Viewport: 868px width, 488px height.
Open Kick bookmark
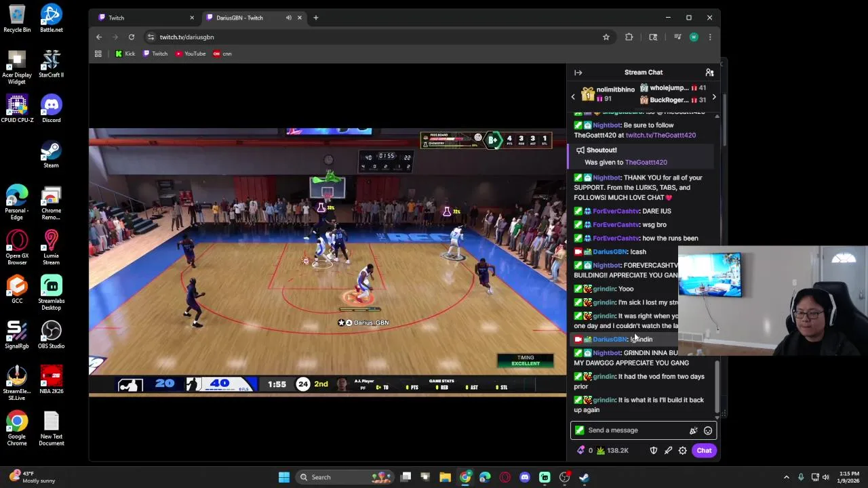pos(125,54)
